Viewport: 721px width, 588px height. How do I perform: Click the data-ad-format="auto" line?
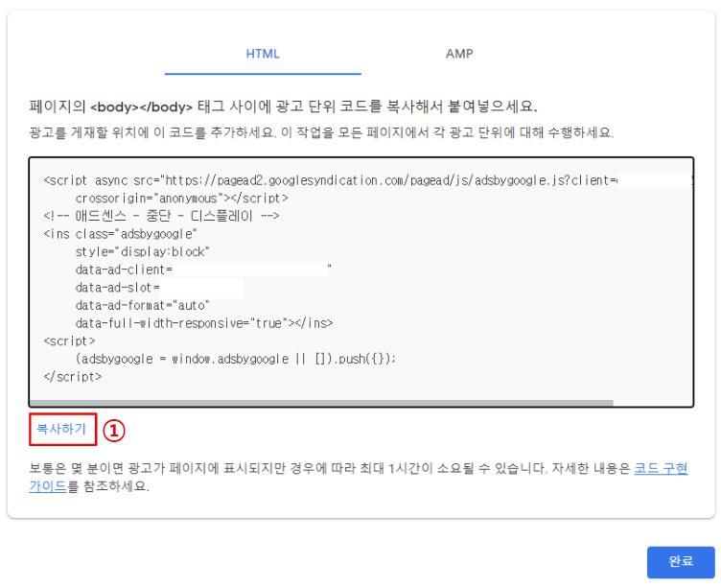pos(142,305)
